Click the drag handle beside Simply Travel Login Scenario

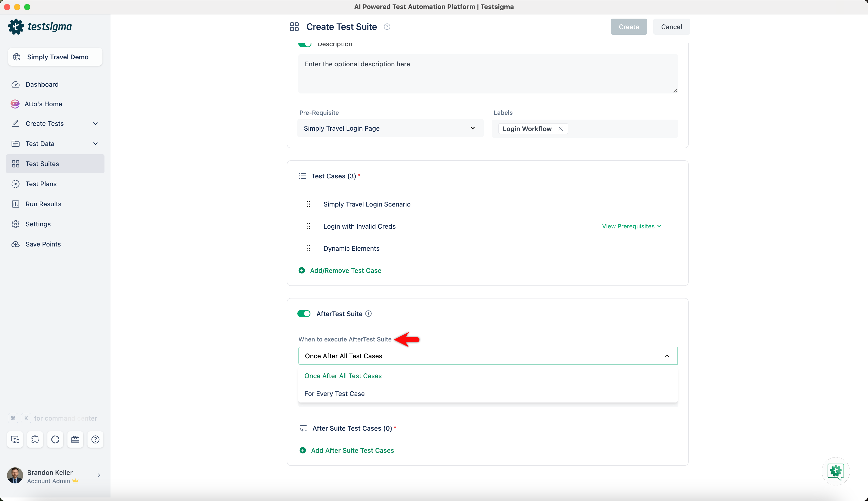point(308,204)
